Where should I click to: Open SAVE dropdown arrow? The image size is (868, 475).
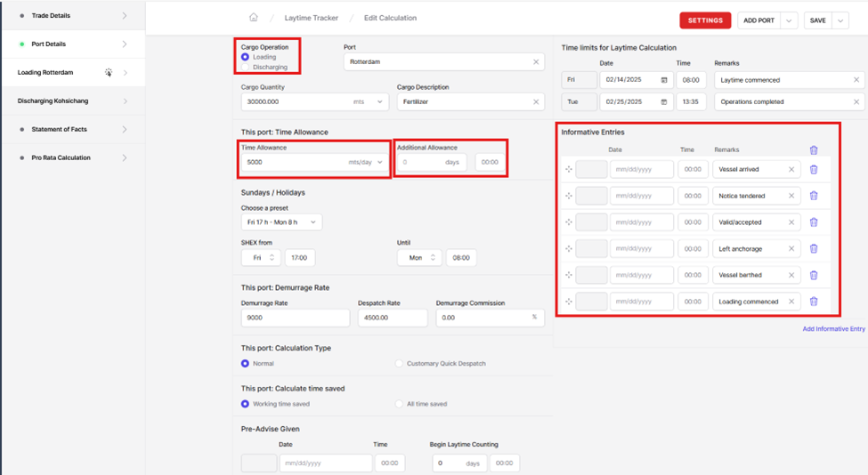click(x=840, y=20)
